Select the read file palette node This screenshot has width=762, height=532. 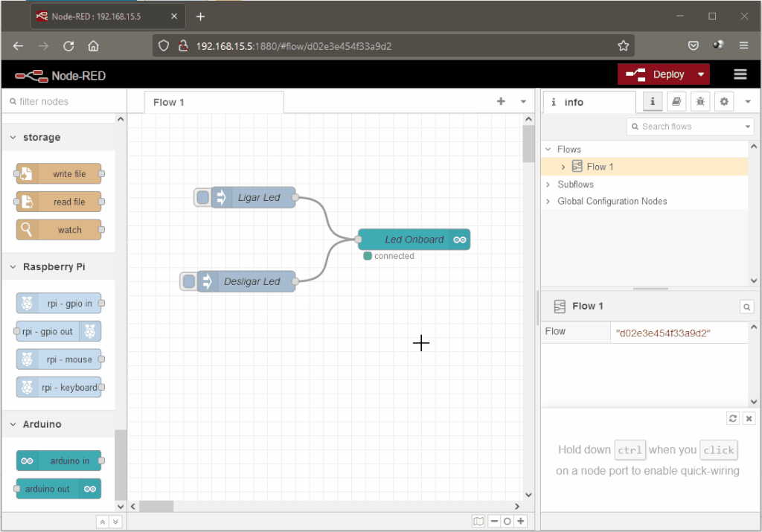click(59, 202)
